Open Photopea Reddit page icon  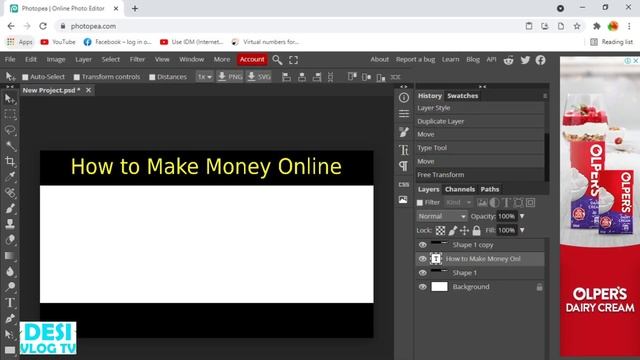point(509,60)
